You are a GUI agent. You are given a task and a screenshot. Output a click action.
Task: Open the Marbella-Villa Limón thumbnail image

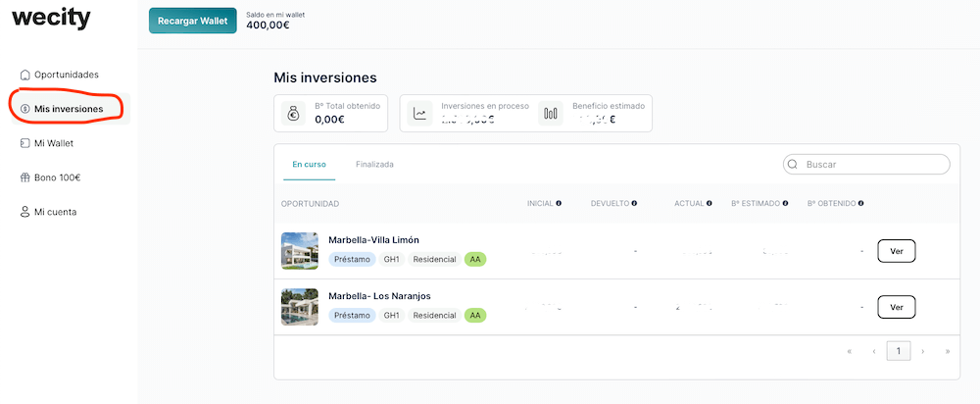click(x=299, y=251)
